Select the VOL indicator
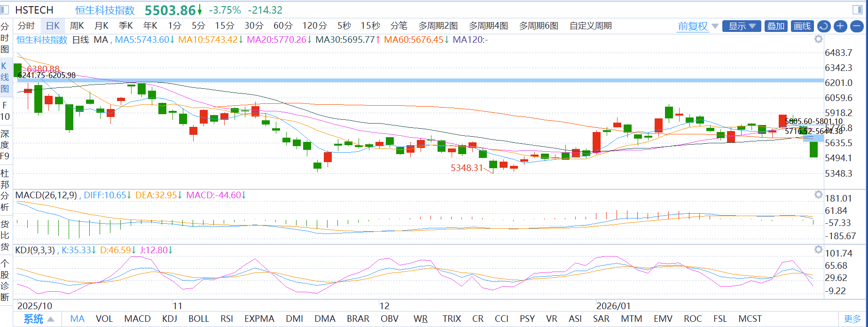Screen dimensions: 868x327 pos(104,319)
